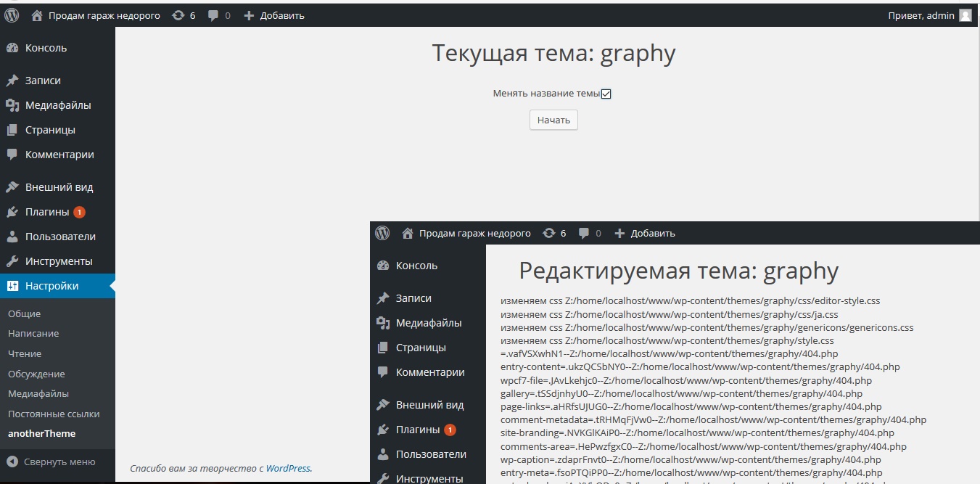Viewport: 980px width, 484px height.
Task: Open Пользователи in inset window sidebar
Action: pos(431,454)
